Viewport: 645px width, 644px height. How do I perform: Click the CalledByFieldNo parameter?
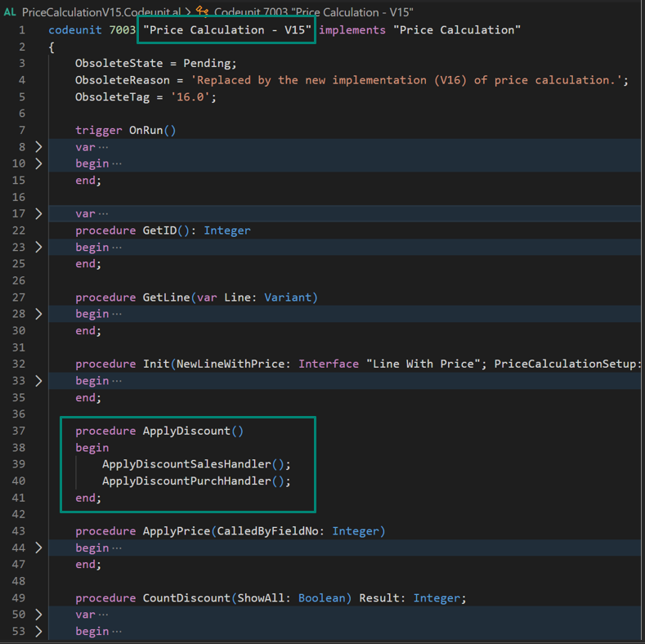pyautogui.click(x=268, y=531)
